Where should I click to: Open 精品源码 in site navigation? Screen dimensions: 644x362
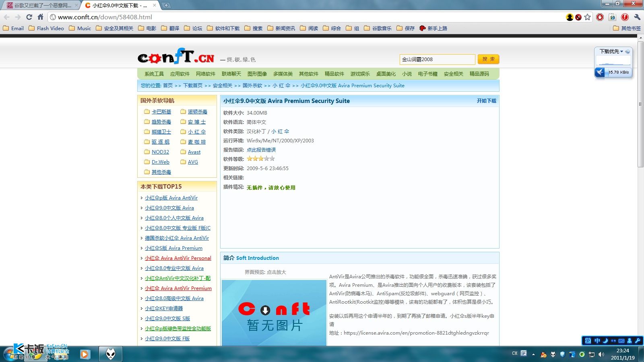click(x=479, y=74)
